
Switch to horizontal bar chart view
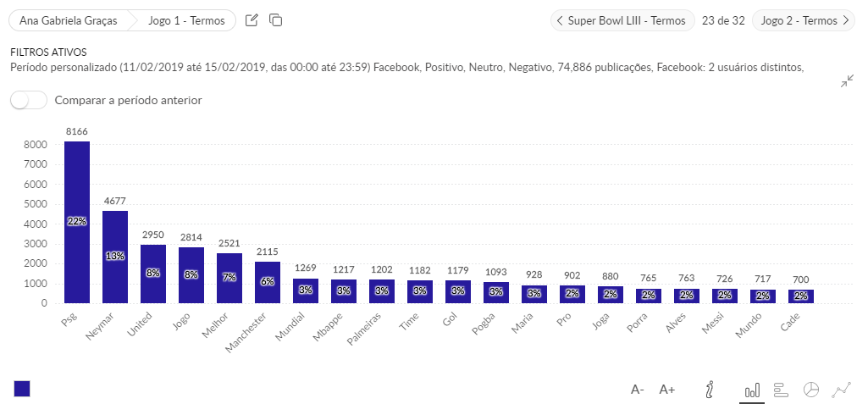781,390
